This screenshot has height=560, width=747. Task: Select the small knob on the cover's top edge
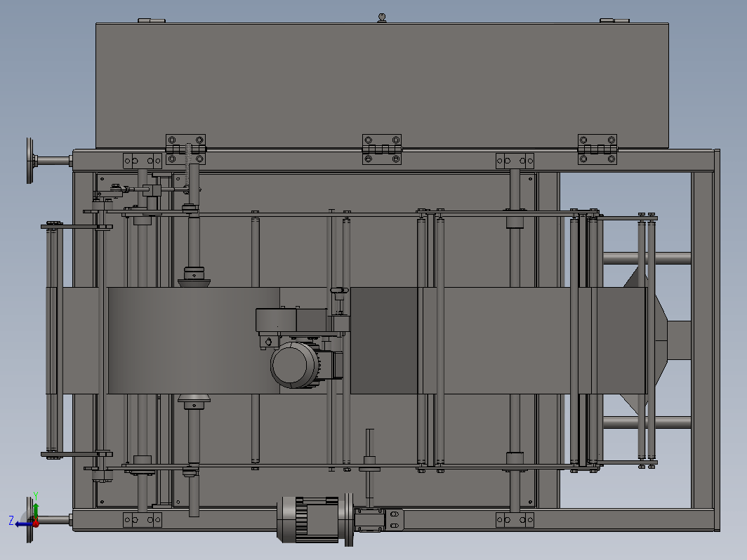click(382, 18)
